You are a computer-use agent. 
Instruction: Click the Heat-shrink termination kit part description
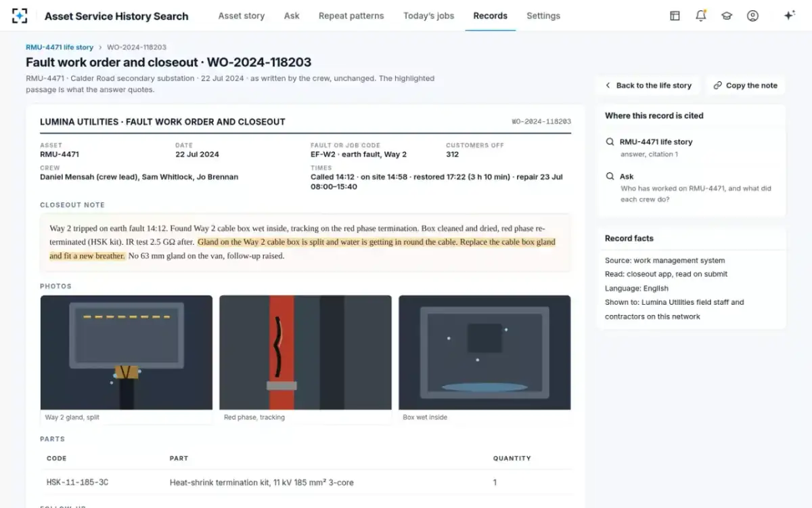point(261,482)
